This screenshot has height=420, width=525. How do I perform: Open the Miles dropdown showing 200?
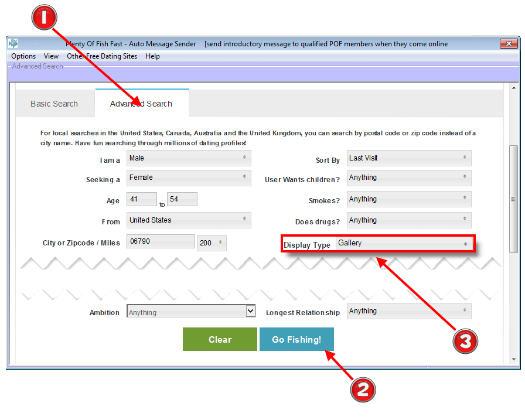coord(212,243)
